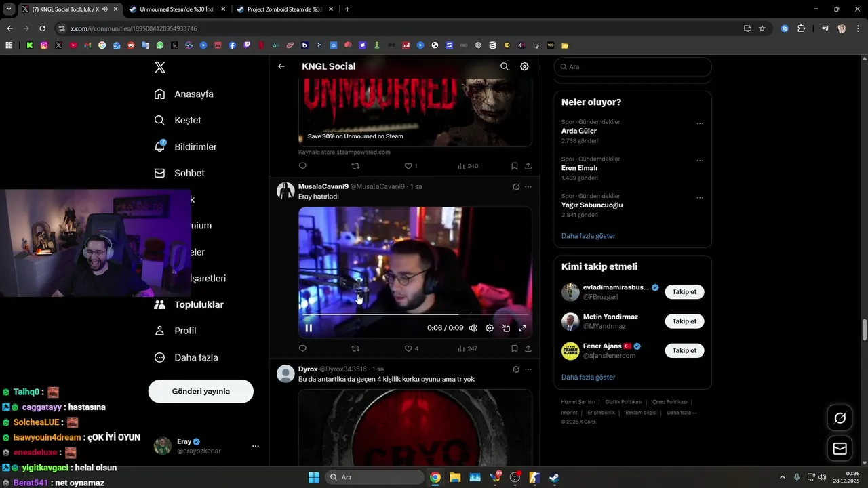Expand video to fullscreen
Screen dimensions: 868x488
(x=522, y=328)
